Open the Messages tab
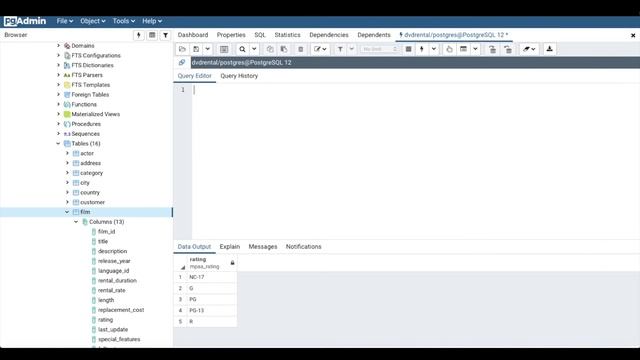Viewport: 640px width, 360px height. [x=263, y=247]
